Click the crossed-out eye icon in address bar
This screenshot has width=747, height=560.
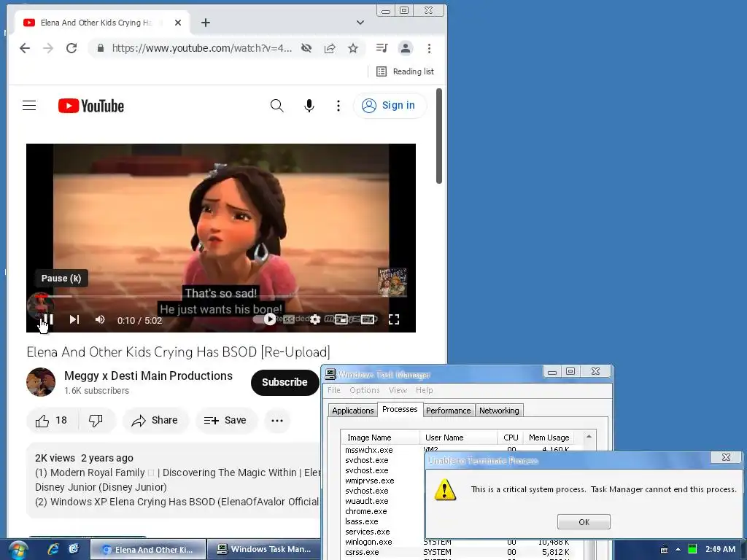tap(306, 48)
